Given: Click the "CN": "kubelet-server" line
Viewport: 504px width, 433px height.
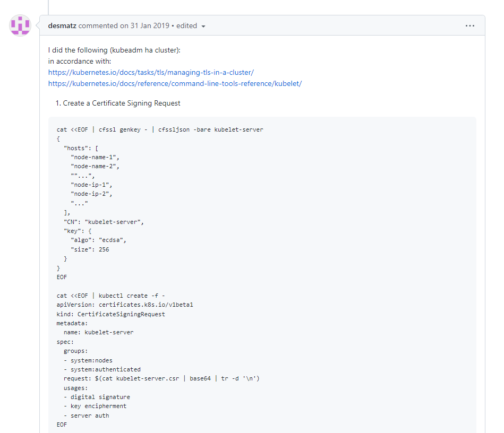Looking at the screenshot, I should pos(104,222).
